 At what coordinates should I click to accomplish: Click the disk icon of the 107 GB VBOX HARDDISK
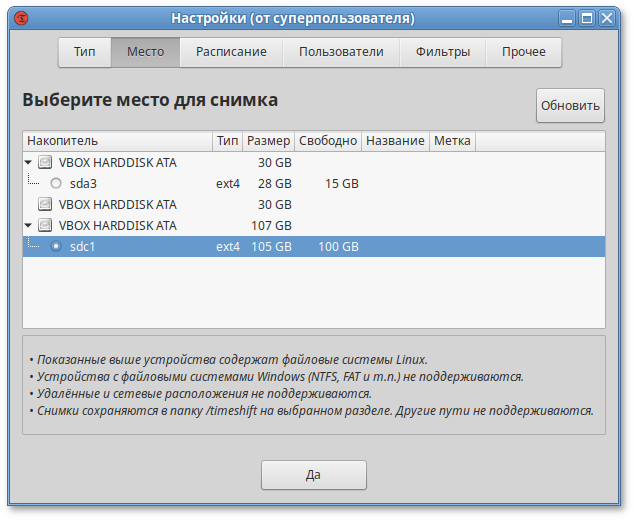pyautogui.click(x=45, y=225)
